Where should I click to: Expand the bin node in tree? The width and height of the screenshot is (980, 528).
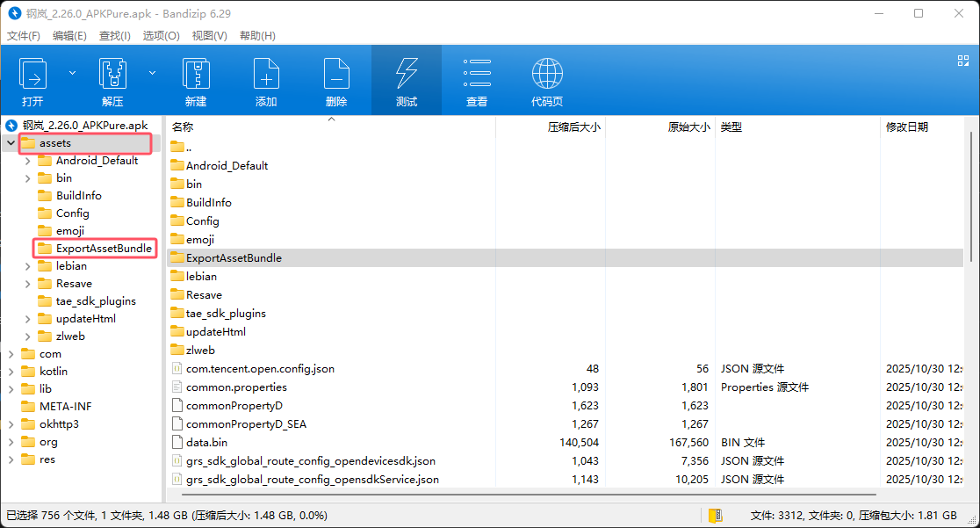click(27, 178)
